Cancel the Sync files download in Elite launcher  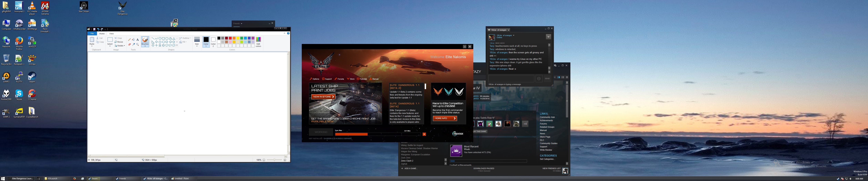coord(424,134)
